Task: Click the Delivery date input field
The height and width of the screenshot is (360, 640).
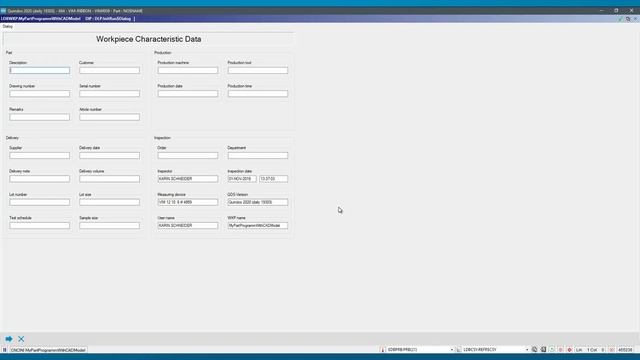Action: click(109, 156)
